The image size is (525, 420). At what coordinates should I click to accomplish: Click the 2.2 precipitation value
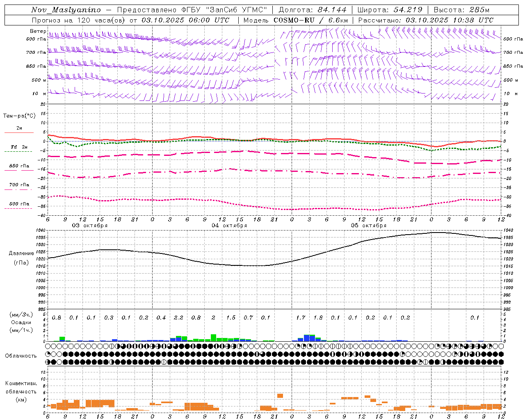click(178, 318)
